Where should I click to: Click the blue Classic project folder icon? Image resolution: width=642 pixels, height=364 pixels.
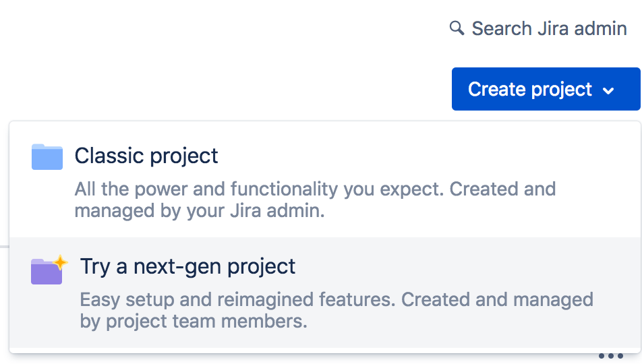47,157
